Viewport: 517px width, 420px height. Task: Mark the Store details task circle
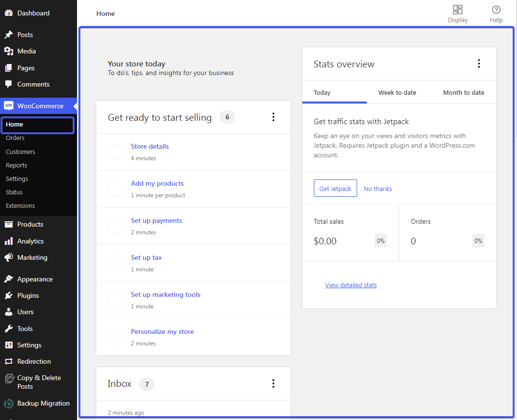[116, 152]
